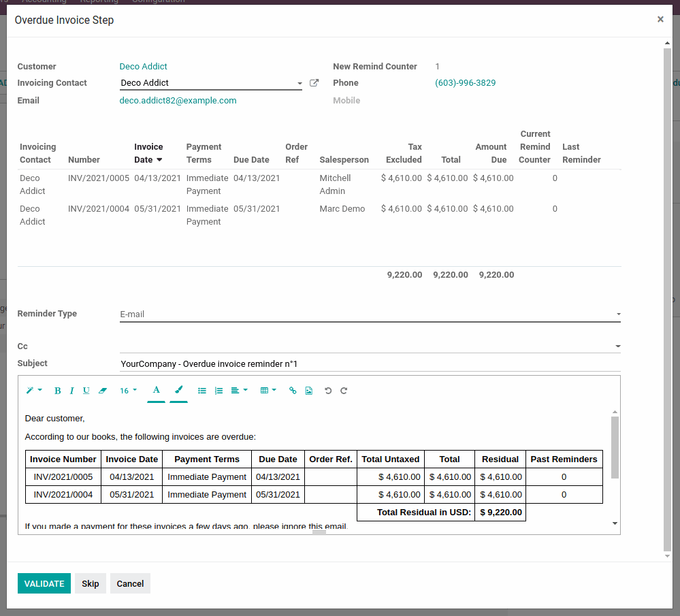Click 'Dear customer,' text in editor

54,418
